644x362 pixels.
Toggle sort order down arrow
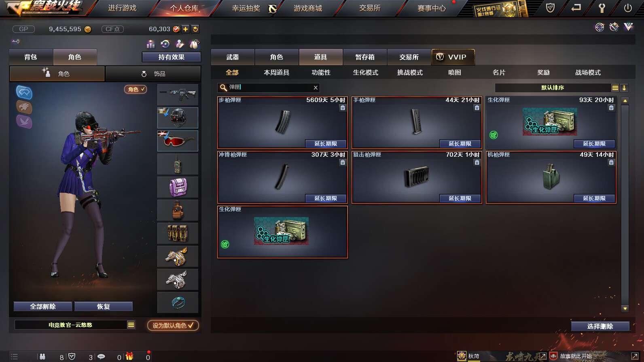point(624,88)
